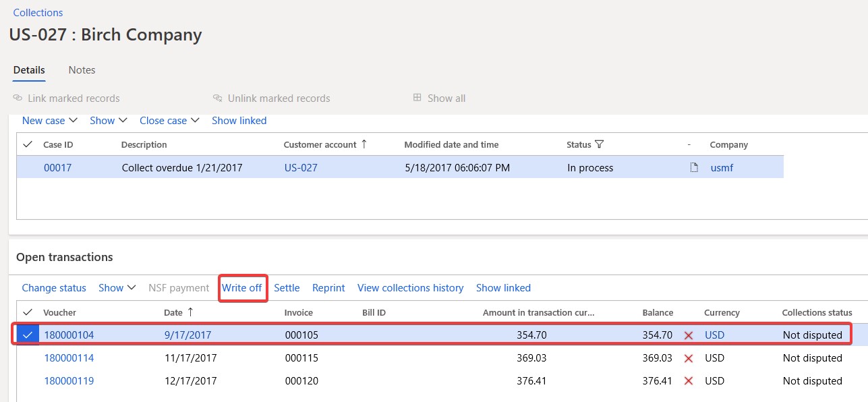Expand the New case dropdown

(73, 120)
